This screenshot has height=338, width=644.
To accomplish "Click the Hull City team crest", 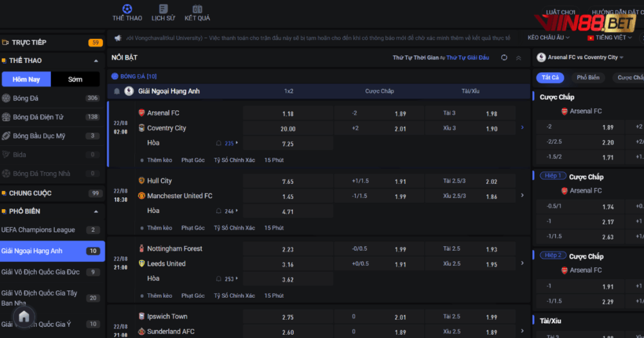I will (142, 180).
